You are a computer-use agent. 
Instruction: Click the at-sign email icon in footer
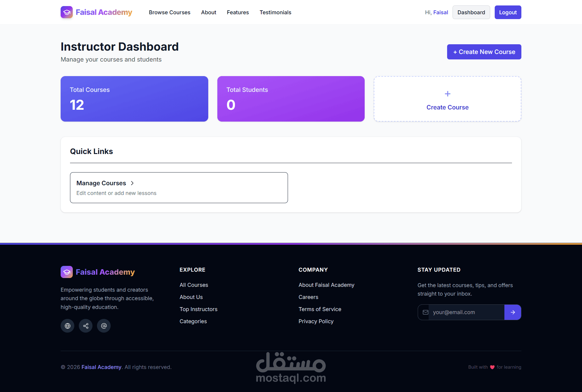click(x=104, y=326)
